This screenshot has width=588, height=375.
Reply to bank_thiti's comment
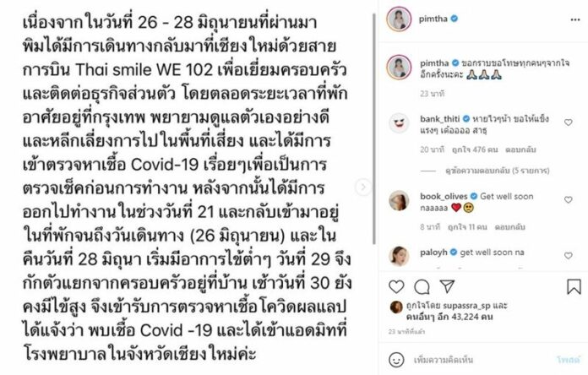pos(520,149)
